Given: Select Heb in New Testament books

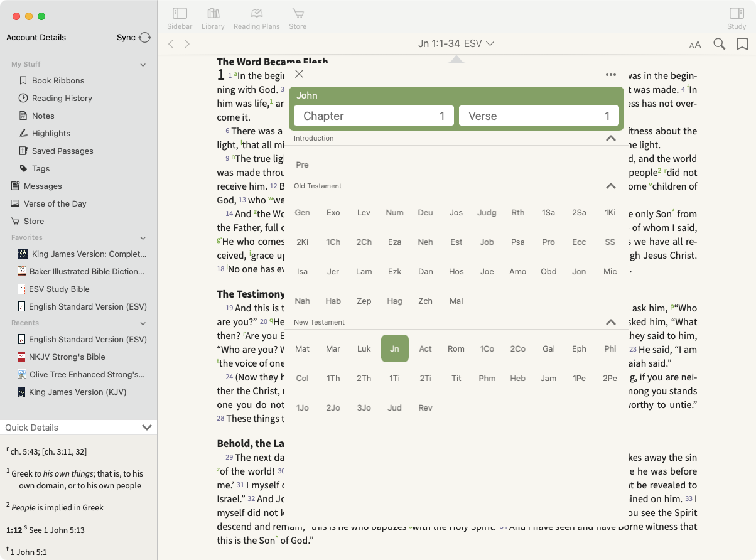Looking at the screenshot, I should [x=517, y=378].
